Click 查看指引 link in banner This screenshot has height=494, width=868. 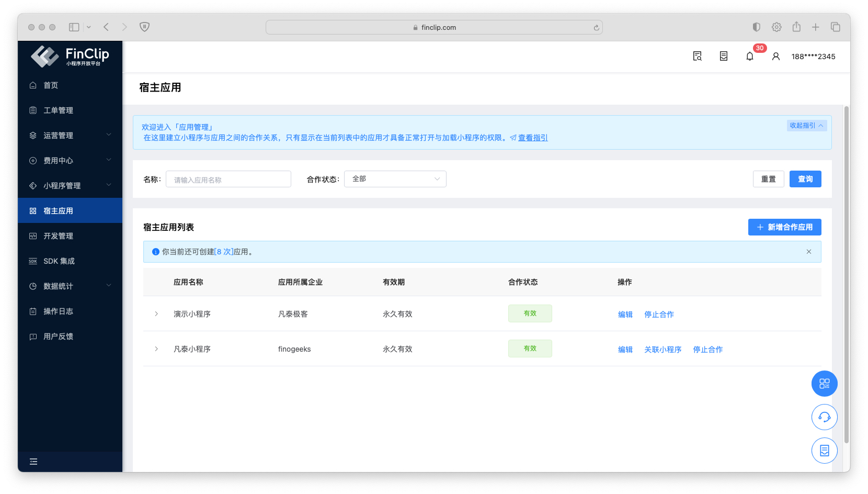pos(532,138)
